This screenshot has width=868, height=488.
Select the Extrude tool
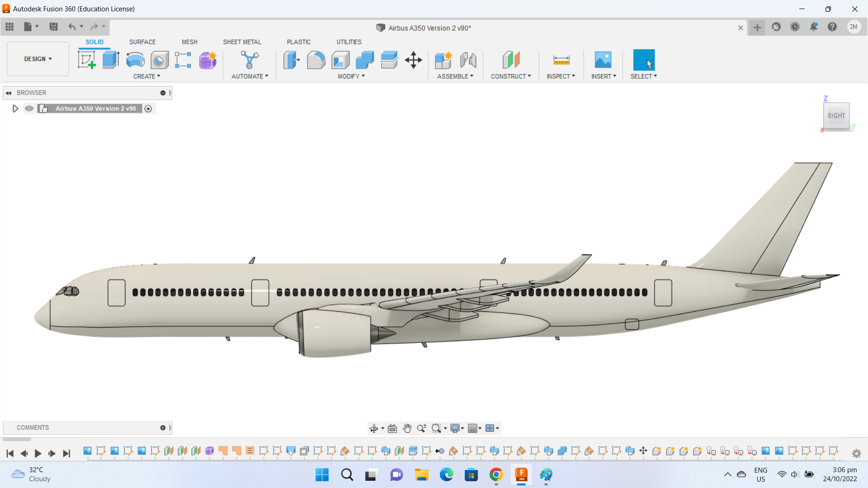click(x=111, y=60)
